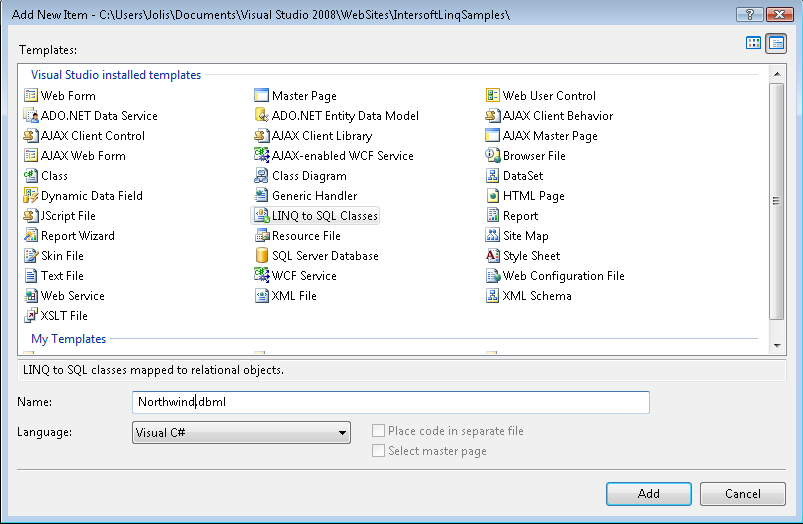Open help with the question mark button

(749, 14)
